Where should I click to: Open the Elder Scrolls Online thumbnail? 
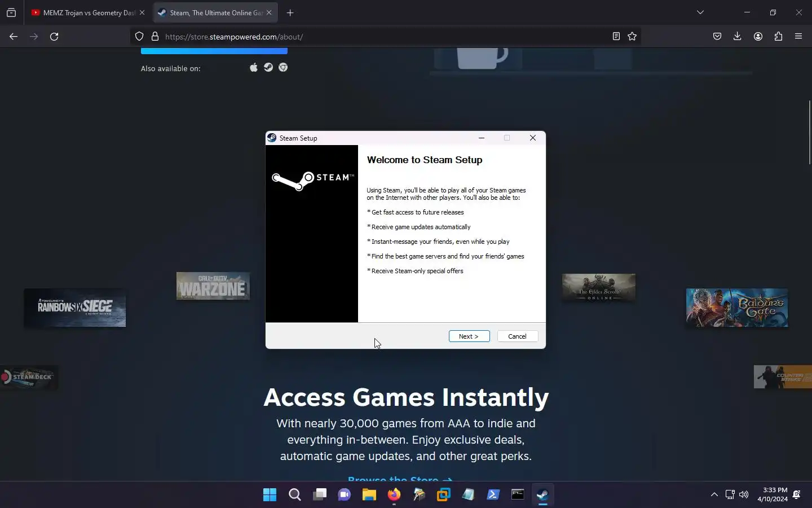point(599,287)
